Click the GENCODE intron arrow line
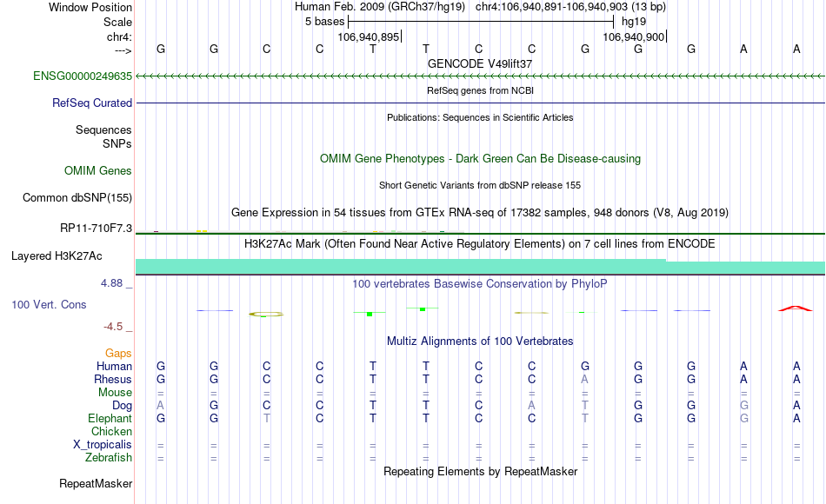Viewport: 826px width, 504px height. tap(480, 76)
